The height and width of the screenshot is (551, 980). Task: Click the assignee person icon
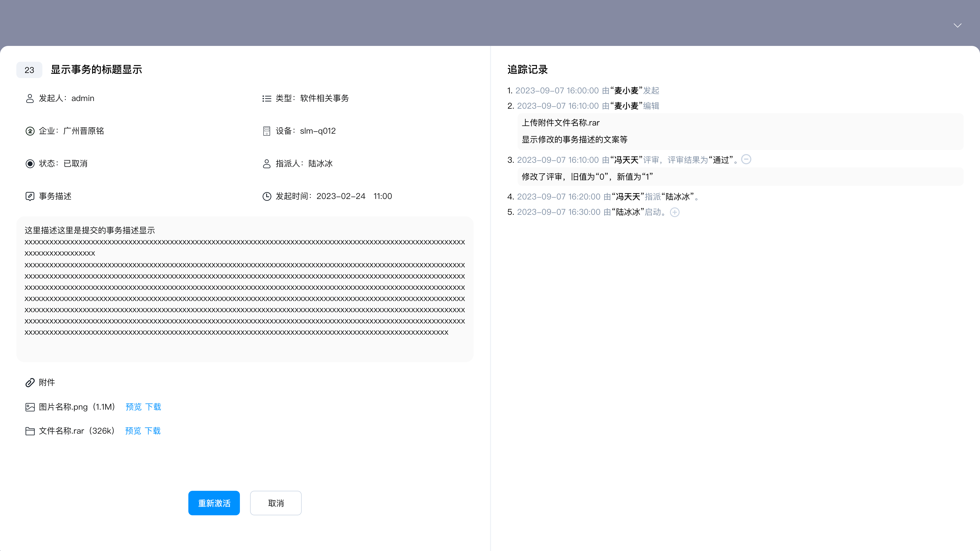(267, 164)
